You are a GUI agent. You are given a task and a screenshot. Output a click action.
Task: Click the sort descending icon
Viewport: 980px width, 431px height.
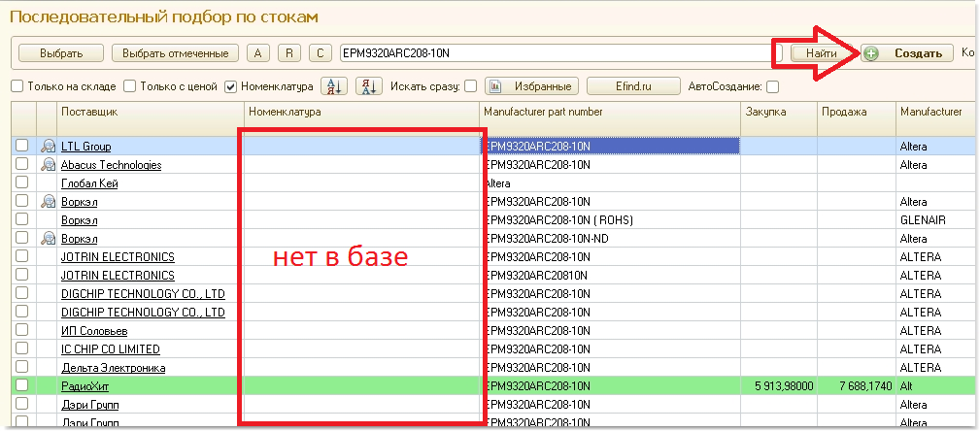coord(369,86)
